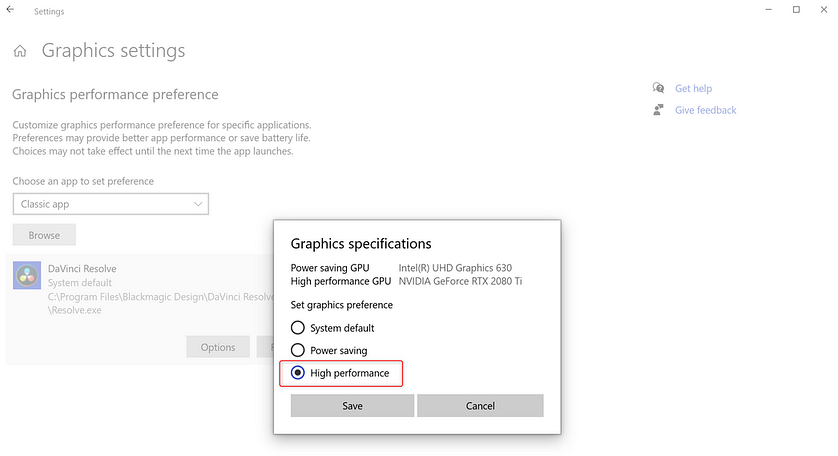The height and width of the screenshot is (456, 838).
Task: Select the DaVinci Resolve app icon
Action: 27,275
